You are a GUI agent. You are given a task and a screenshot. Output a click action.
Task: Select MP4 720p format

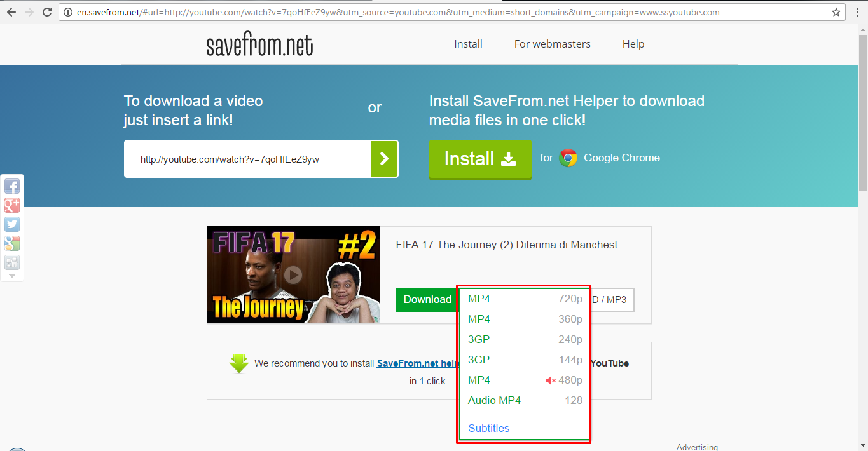[525, 299]
